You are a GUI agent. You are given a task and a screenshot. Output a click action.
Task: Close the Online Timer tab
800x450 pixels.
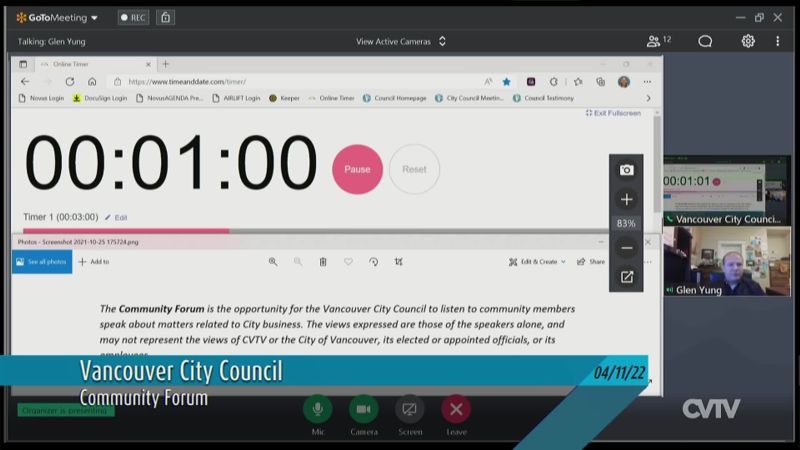[148, 64]
